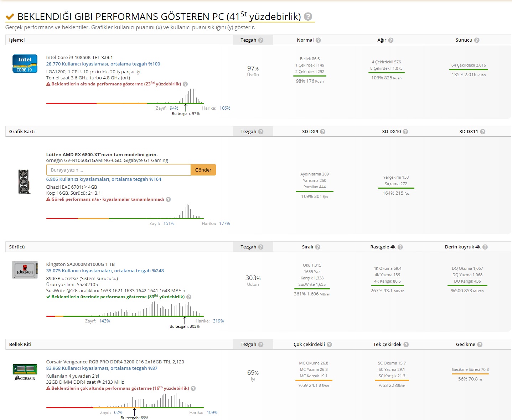
Task: Click the help icon next to 3D DX9
Action: [323, 132]
